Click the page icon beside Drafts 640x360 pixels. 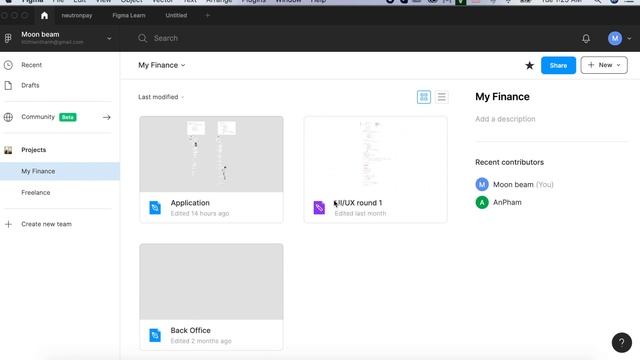point(8,85)
